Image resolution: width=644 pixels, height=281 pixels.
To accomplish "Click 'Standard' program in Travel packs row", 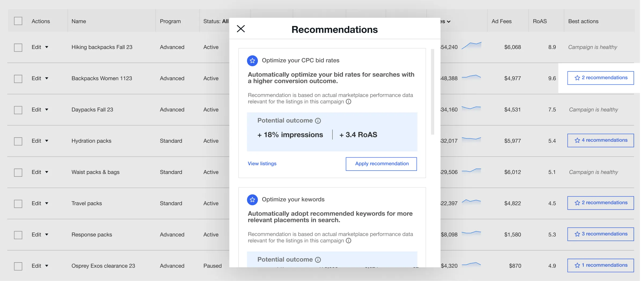I will pos(171,203).
